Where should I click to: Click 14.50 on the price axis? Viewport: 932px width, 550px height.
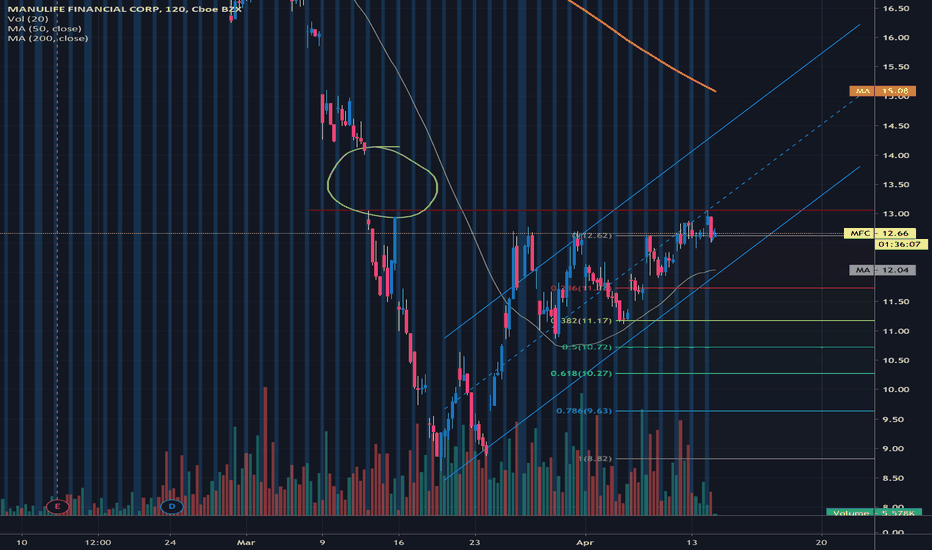click(896, 126)
